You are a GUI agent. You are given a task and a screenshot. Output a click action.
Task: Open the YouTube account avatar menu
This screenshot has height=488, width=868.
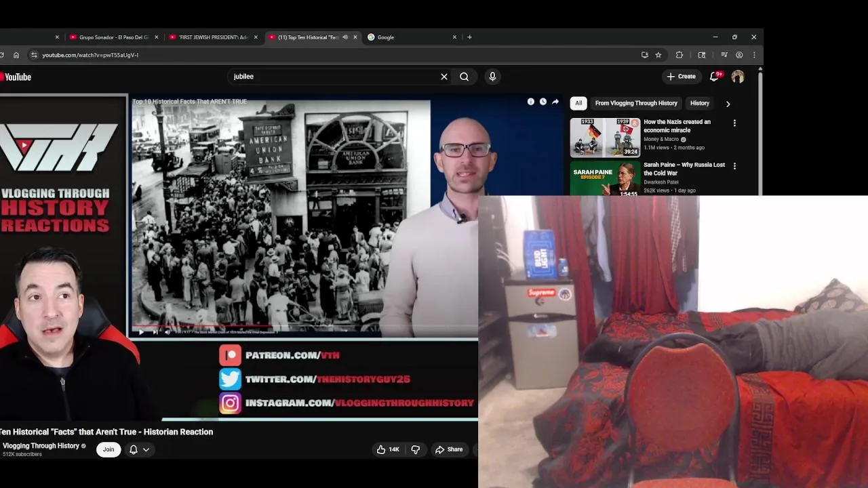point(737,77)
